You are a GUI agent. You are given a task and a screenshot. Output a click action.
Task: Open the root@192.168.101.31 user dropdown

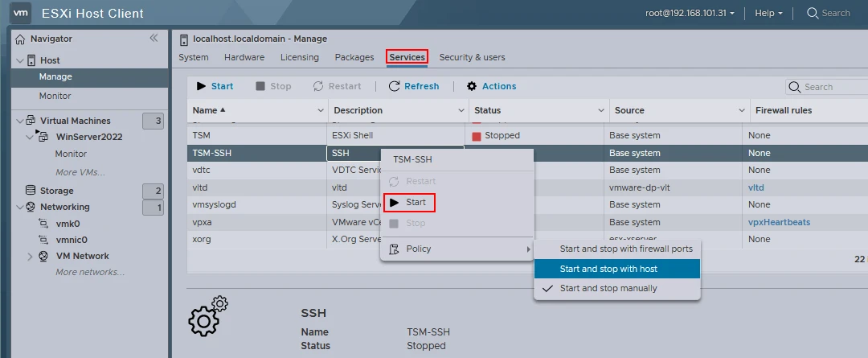pos(690,13)
